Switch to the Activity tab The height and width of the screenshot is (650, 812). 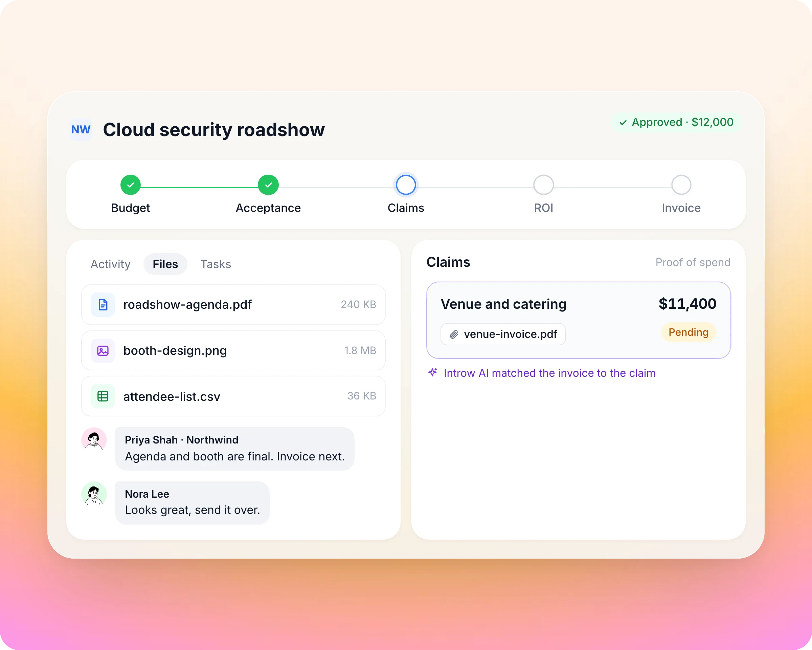[110, 264]
